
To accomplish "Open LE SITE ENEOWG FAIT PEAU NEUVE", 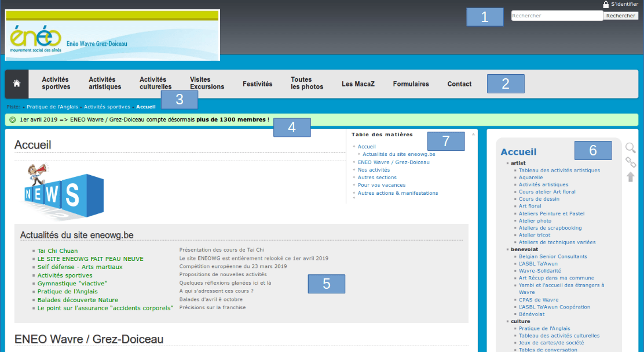I will tap(90, 259).
